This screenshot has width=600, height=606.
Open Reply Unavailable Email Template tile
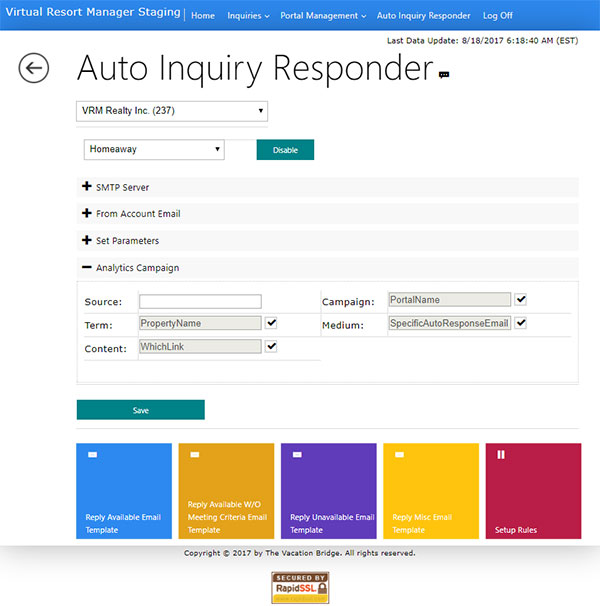click(x=329, y=491)
